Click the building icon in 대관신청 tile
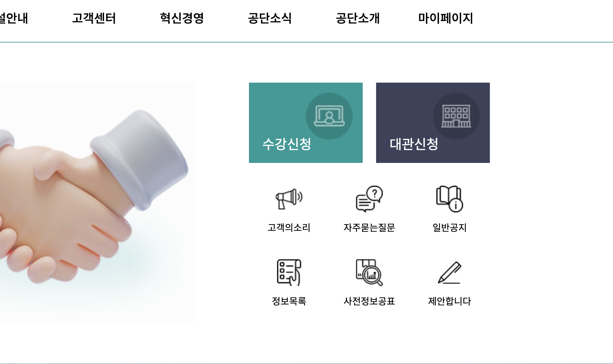The image size is (613, 364). click(x=456, y=116)
